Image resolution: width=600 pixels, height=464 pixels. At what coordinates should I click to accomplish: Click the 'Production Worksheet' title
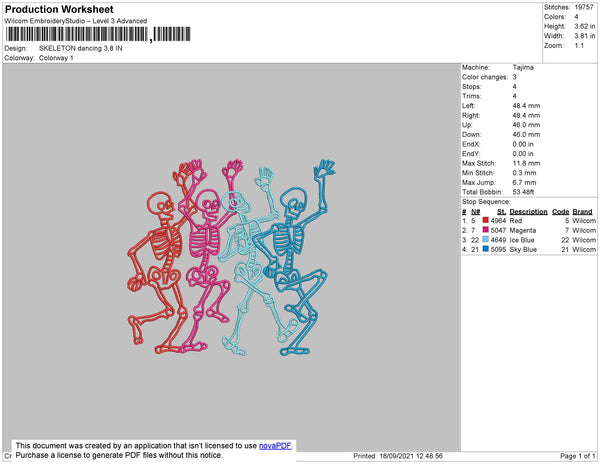pos(59,10)
